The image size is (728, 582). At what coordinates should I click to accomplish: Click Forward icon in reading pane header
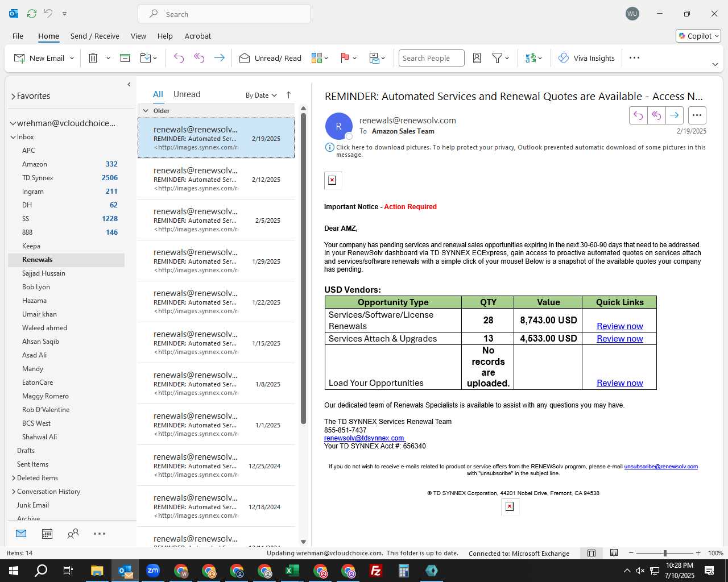(x=674, y=115)
